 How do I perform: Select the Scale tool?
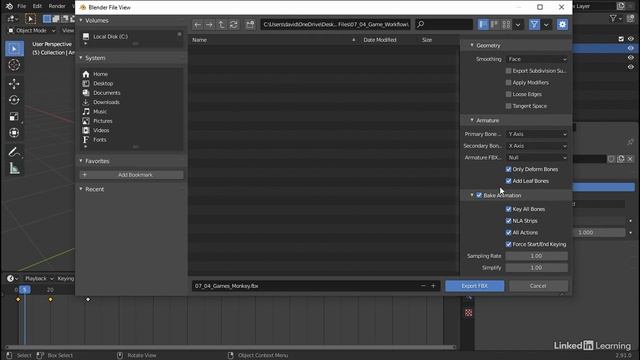click(14, 116)
